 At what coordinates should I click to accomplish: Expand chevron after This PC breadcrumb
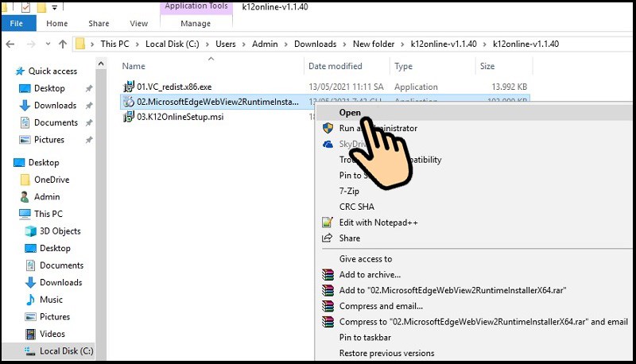137,45
